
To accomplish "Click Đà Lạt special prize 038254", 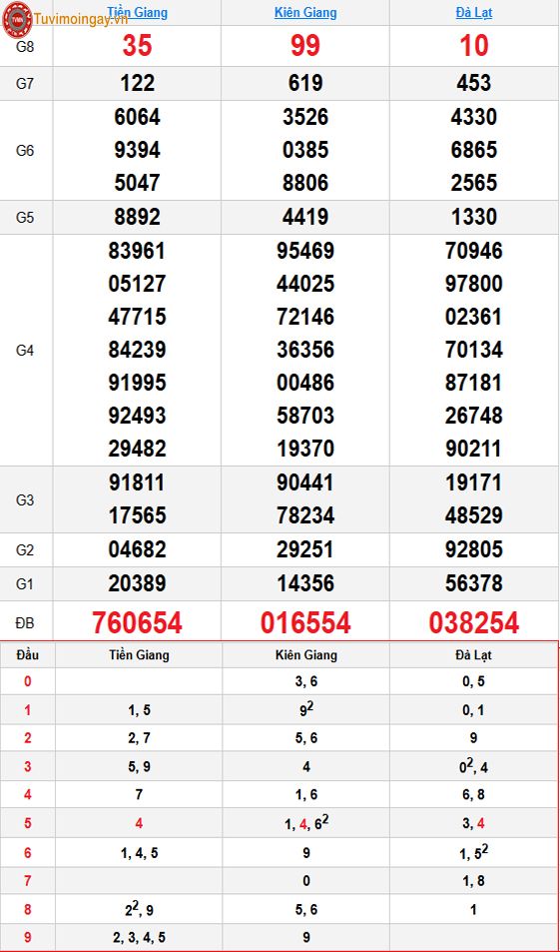I will [x=474, y=622].
